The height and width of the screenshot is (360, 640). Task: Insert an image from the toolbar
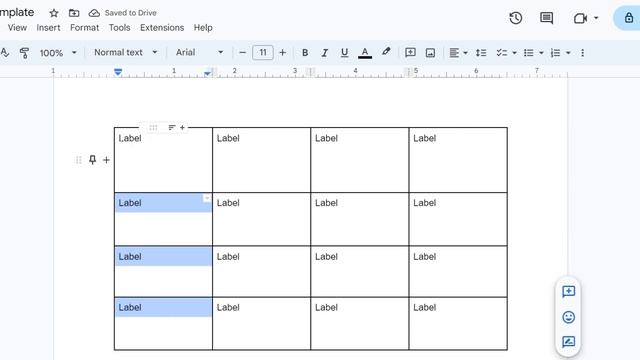click(x=430, y=53)
